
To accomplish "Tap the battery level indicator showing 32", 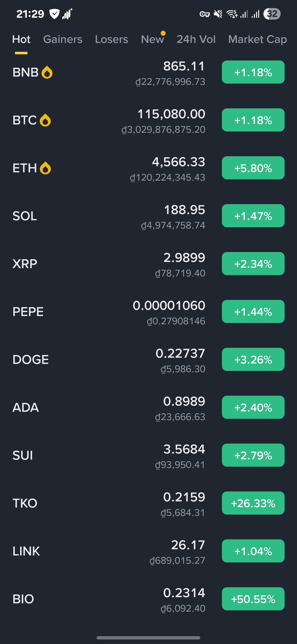I will 272,14.
